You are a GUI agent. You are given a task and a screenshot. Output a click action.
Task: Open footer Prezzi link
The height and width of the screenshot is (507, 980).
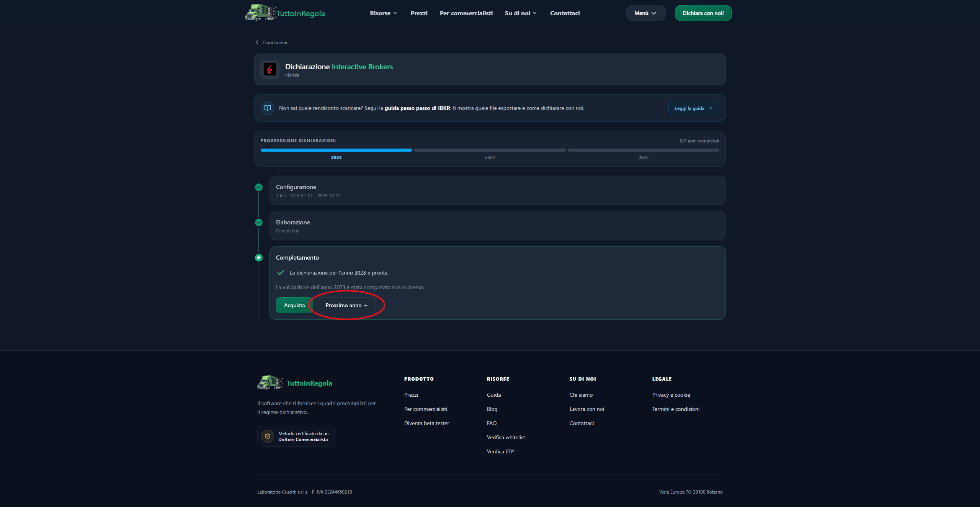[411, 395]
